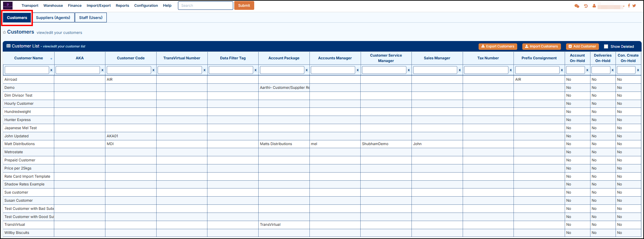Screen dimensions: 644x239
Task: Clear the Account On-Hold filter with x
Action: tap(587, 70)
